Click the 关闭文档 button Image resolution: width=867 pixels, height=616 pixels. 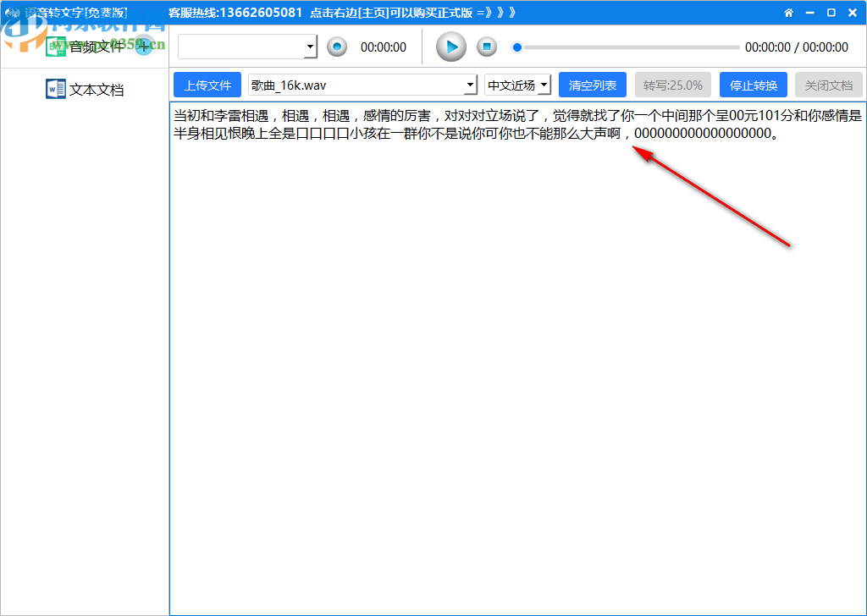[x=828, y=85]
